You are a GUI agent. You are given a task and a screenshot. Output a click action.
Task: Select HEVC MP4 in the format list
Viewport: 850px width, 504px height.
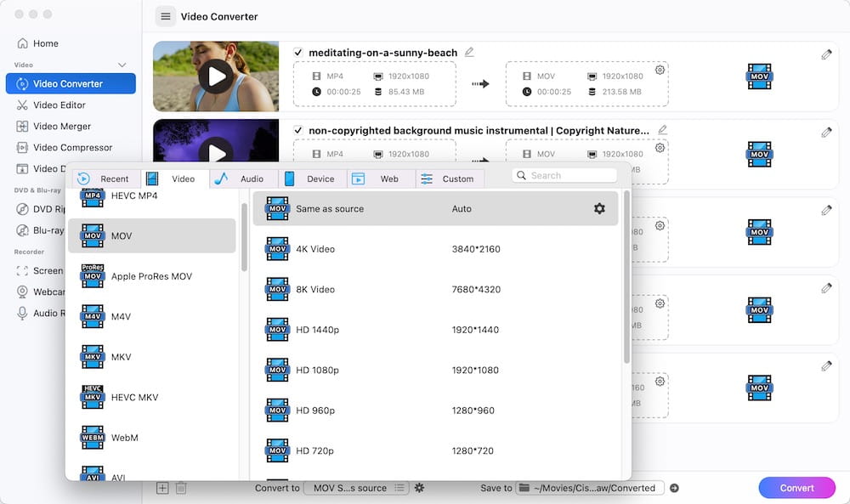point(152,195)
